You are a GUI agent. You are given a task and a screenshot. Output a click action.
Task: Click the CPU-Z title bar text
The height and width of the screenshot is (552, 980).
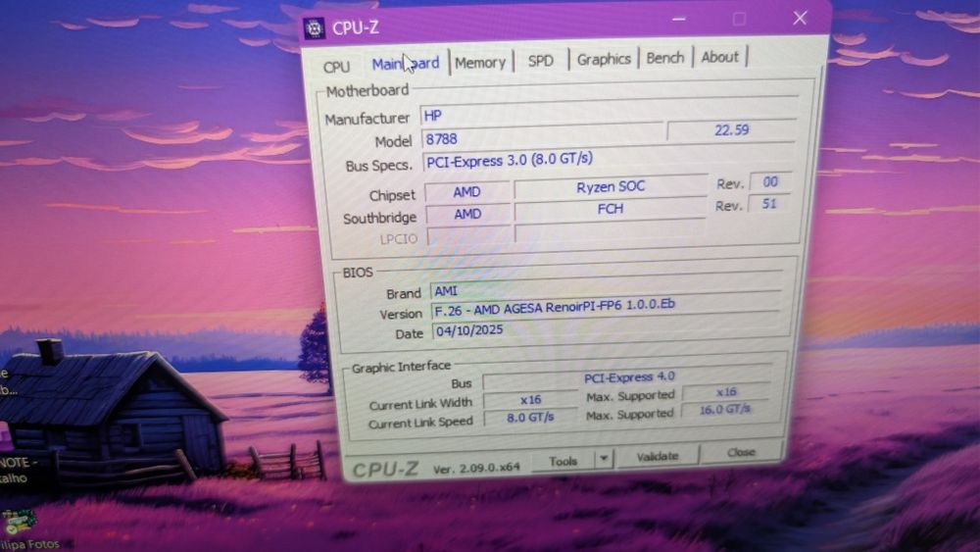point(356,27)
